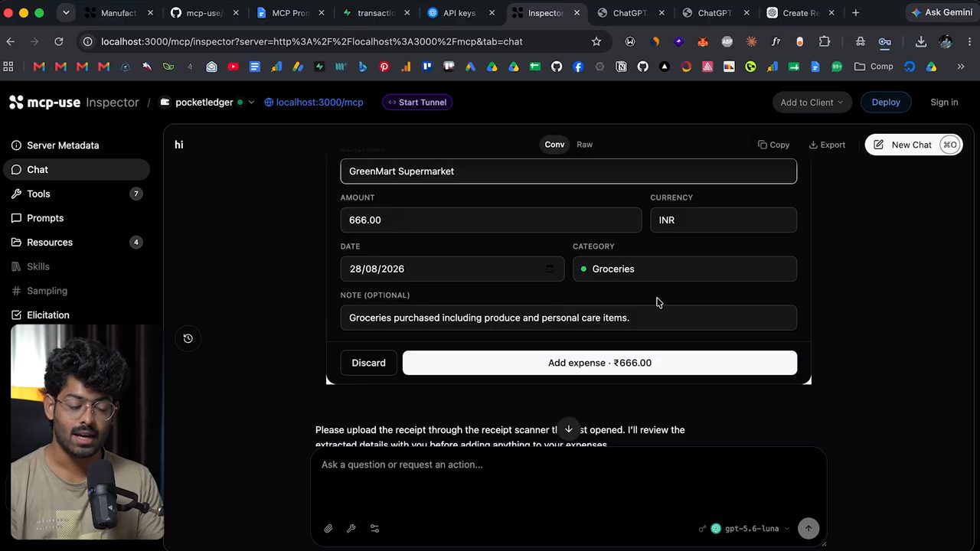Image resolution: width=980 pixels, height=551 pixels.
Task: Click the attach file paperclip icon
Action: [x=328, y=528]
